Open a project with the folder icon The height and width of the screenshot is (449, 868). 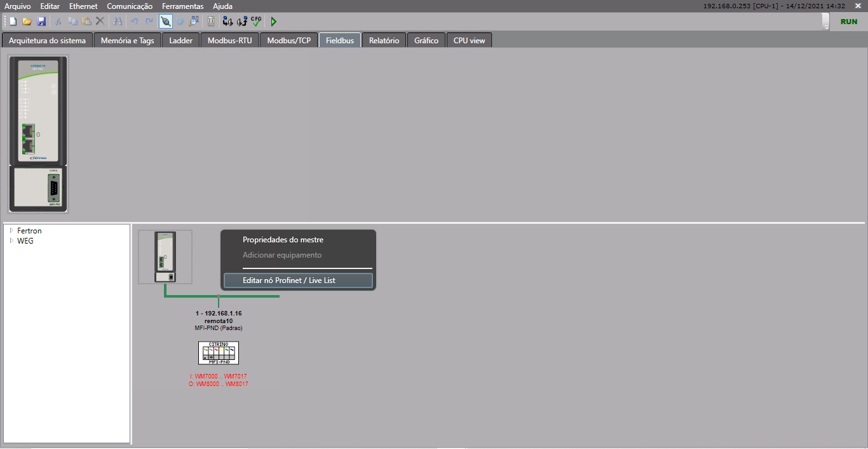pyautogui.click(x=27, y=22)
